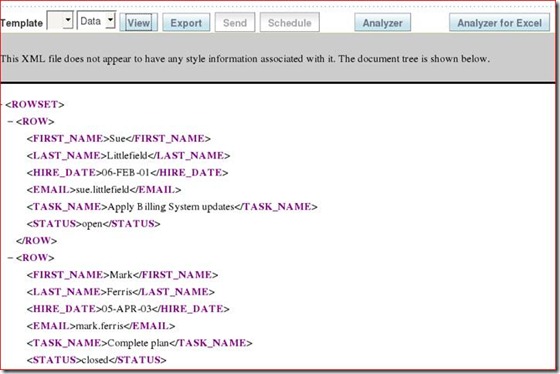Click the HIRE_DATE value 05-APR-03
Image resolution: width=560 pixels, height=374 pixels.
click(127, 309)
